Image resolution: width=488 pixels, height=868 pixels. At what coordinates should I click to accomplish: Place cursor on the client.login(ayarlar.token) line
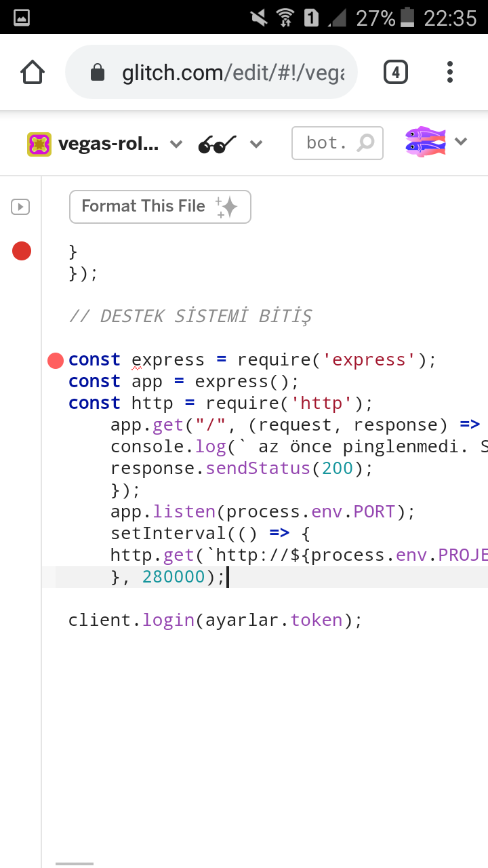pos(216,620)
